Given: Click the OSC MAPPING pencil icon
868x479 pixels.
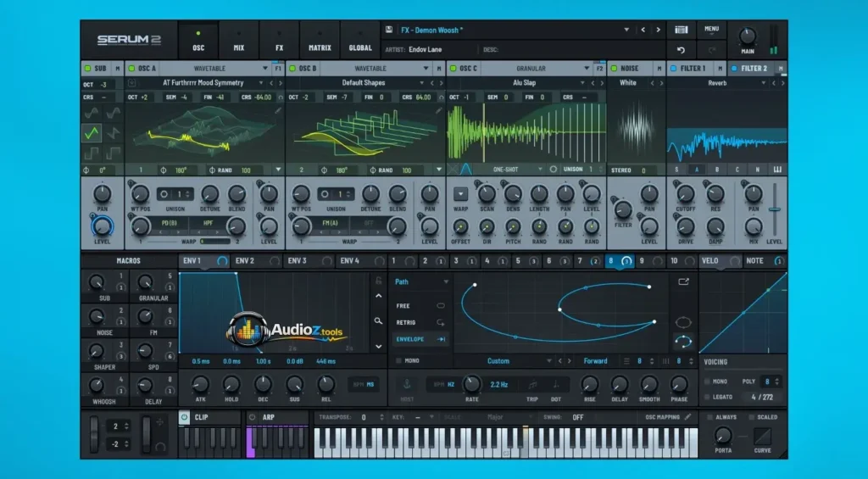Looking at the screenshot, I should tap(688, 417).
